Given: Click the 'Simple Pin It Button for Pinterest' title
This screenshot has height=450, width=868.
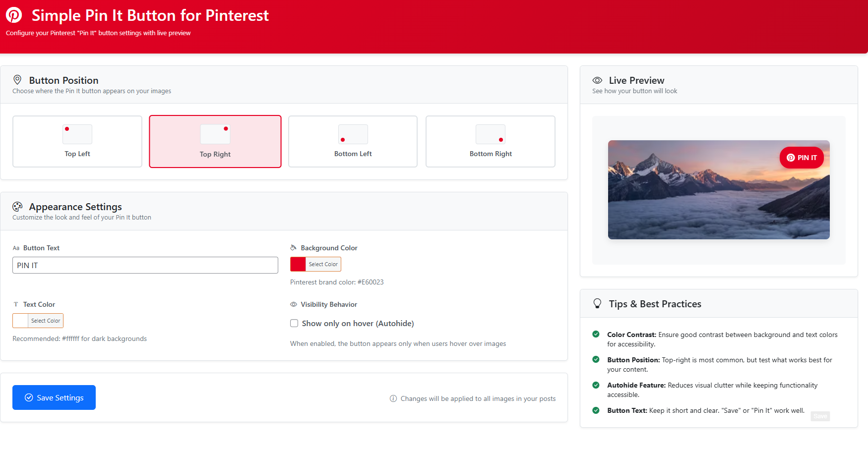Looking at the screenshot, I should coord(150,15).
